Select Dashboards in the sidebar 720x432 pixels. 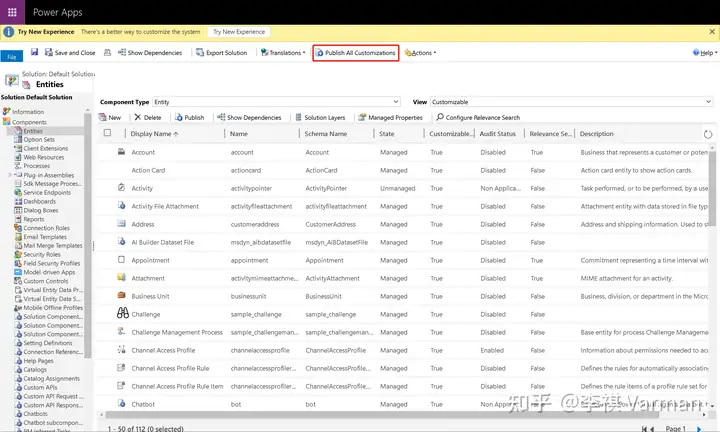pos(39,202)
